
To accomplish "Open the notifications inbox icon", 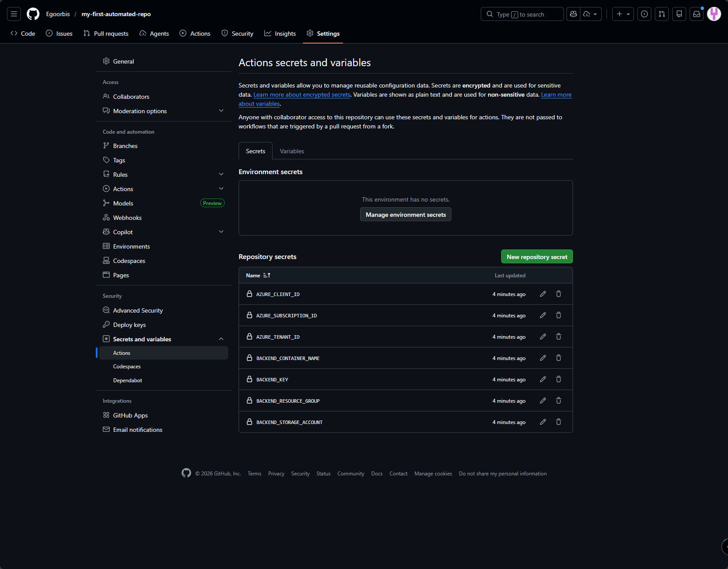I will coord(696,13).
